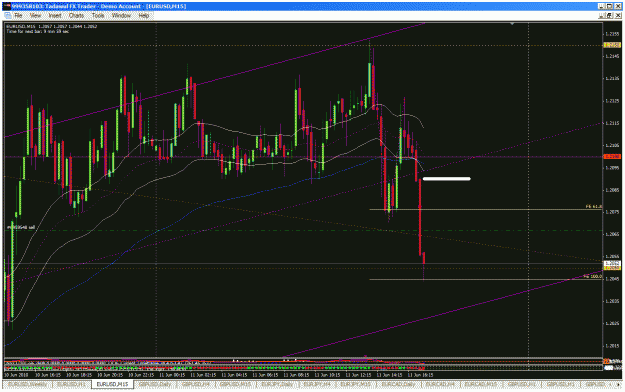Switch to the EURJPY,M15 chart tab
Image resolution: width=625 pixels, height=392 pixels.
click(x=356, y=384)
